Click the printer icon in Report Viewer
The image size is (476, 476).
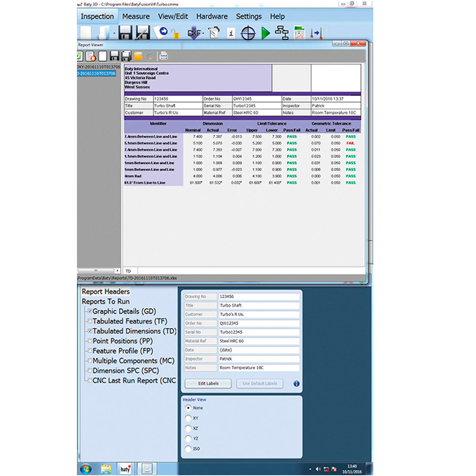[163, 56]
